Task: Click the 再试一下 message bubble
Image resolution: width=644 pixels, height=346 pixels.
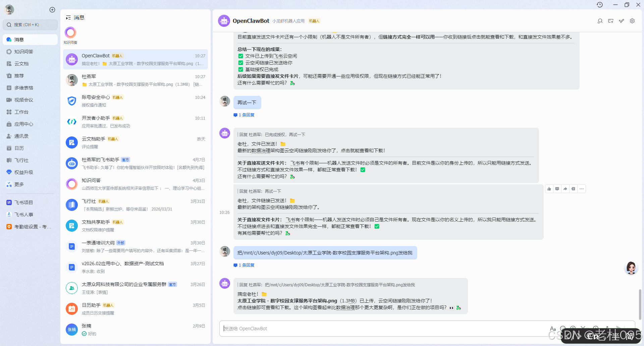Action: (x=247, y=103)
